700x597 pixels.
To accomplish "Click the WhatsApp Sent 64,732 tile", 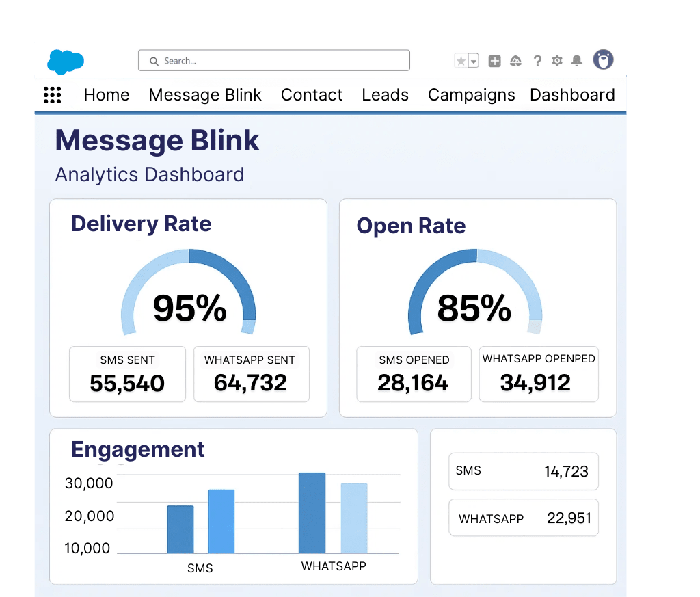I will 251,374.
